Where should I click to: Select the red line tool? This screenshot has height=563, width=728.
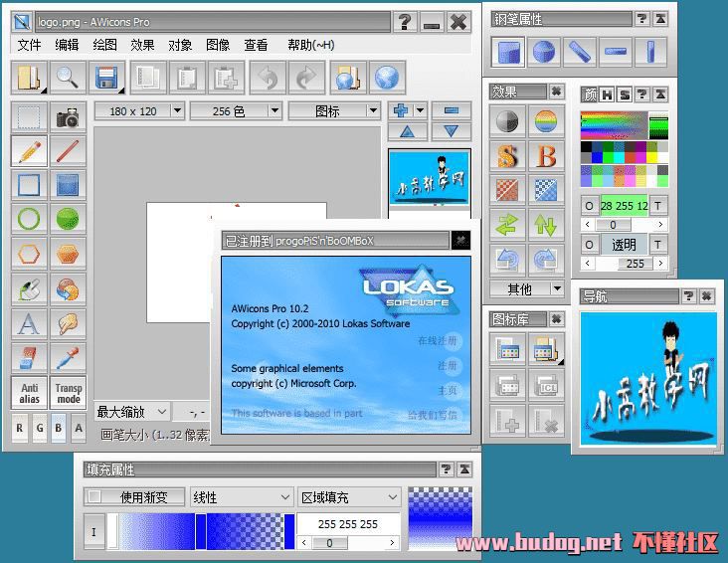pos(68,151)
